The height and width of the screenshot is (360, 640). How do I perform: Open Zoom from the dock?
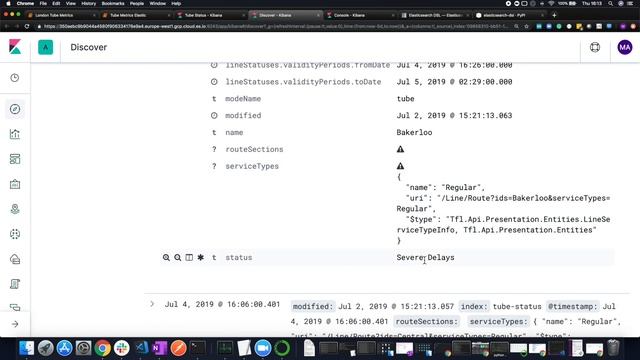263,348
